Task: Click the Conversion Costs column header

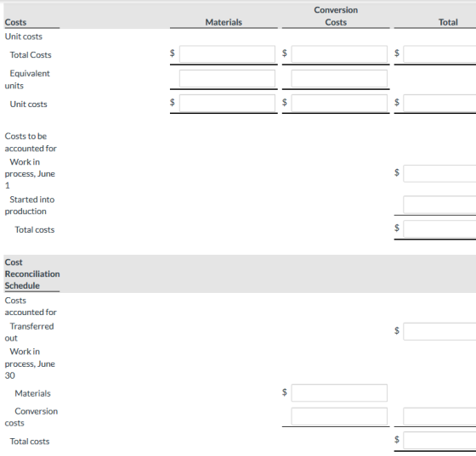Action: point(336,16)
